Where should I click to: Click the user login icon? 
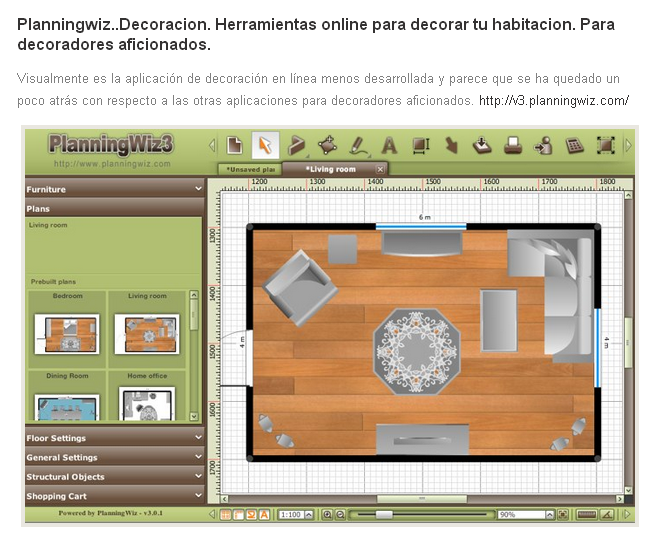click(x=544, y=145)
